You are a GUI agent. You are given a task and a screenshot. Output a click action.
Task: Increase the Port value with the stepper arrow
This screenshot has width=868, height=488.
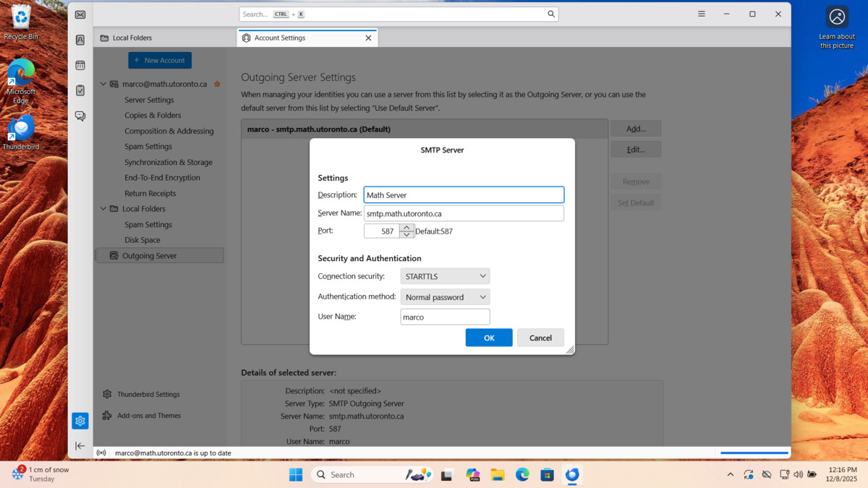(x=405, y=227)
